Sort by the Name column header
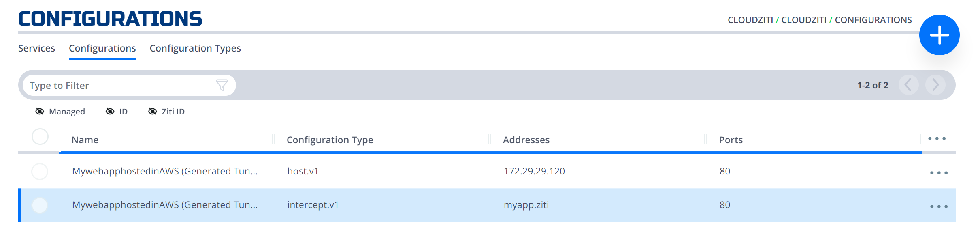Viewport: 980px width, 245px height. (x=85, y=140)
